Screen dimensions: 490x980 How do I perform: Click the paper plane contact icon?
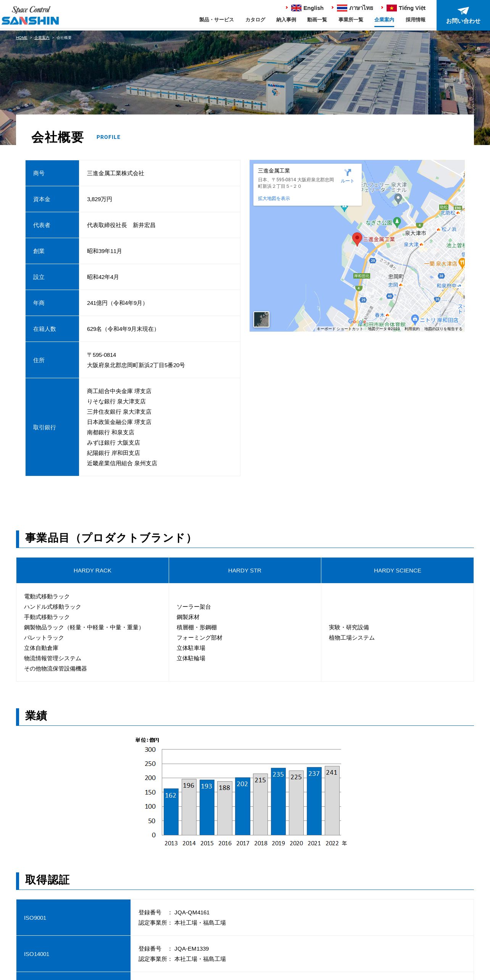(463, 11)
